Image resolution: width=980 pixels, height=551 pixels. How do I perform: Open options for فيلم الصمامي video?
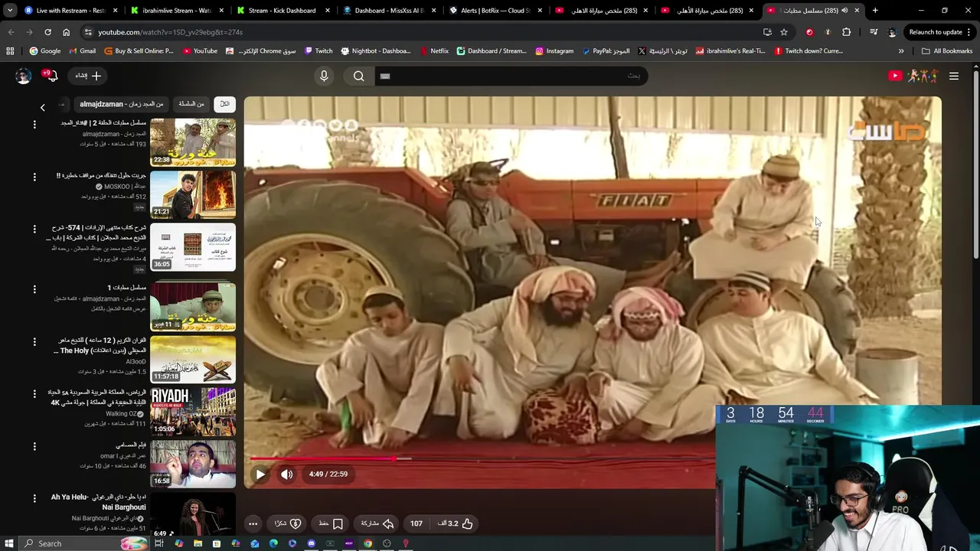pos(34,445)
